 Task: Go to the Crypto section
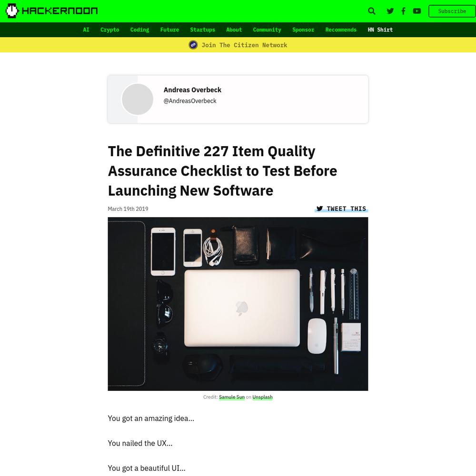110,30
